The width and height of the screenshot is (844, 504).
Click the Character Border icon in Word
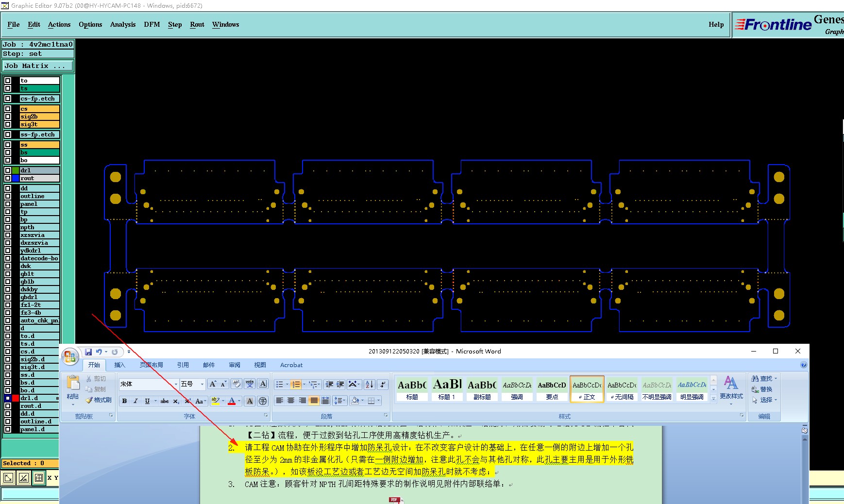pyautogui.click(x=263, y=384)
